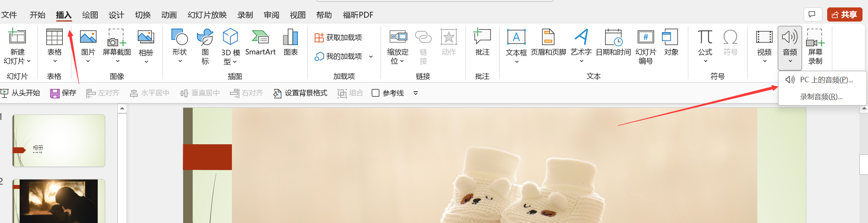Open the comments pane button
Viewport: 868px width, 223px height.
pyautogui.click(x=812, y=15)
